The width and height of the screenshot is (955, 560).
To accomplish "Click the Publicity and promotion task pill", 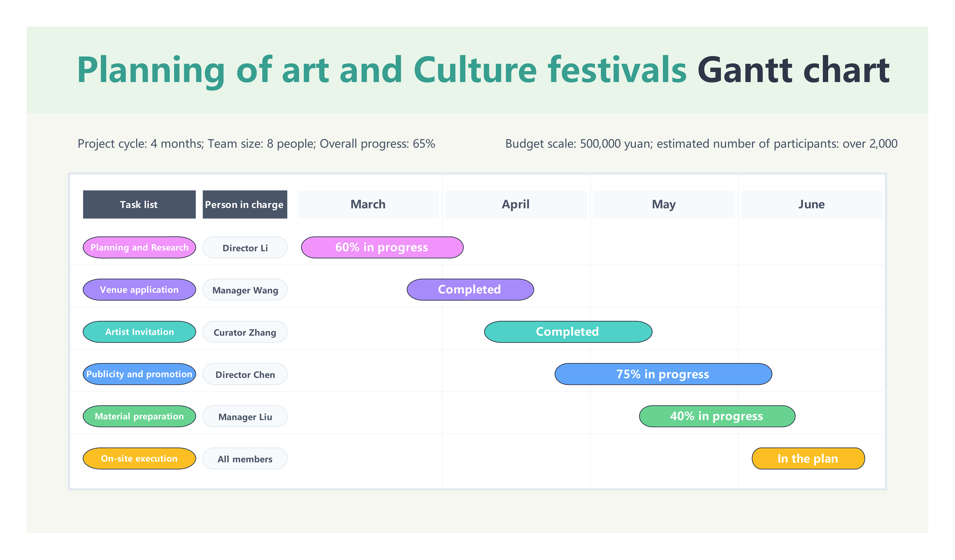I will [139, 374].
